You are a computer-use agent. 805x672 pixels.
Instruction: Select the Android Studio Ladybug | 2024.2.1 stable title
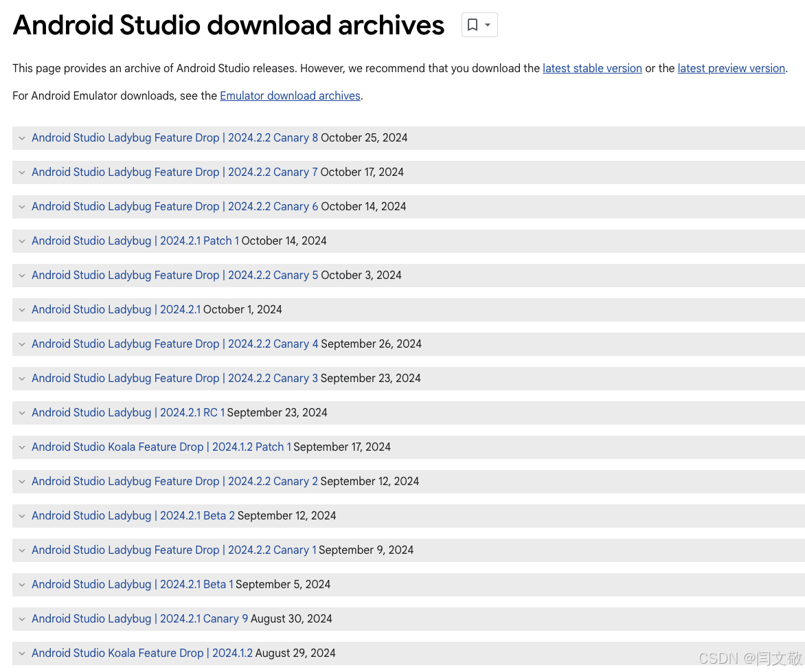point(116,310)
